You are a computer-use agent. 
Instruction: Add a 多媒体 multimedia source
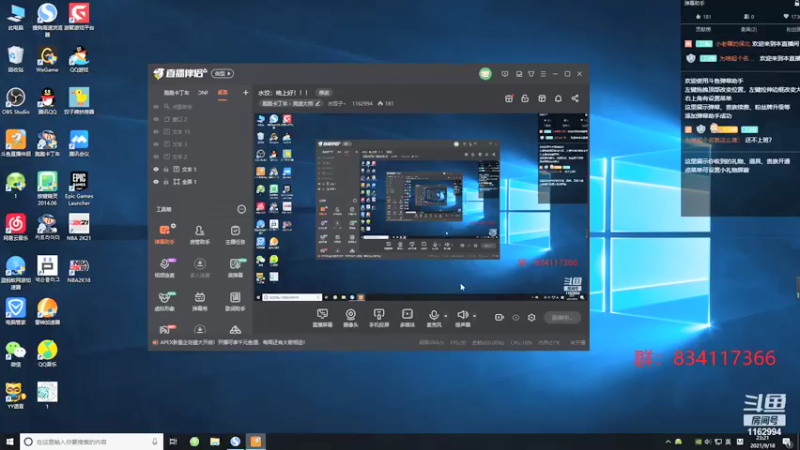[407, 317]
